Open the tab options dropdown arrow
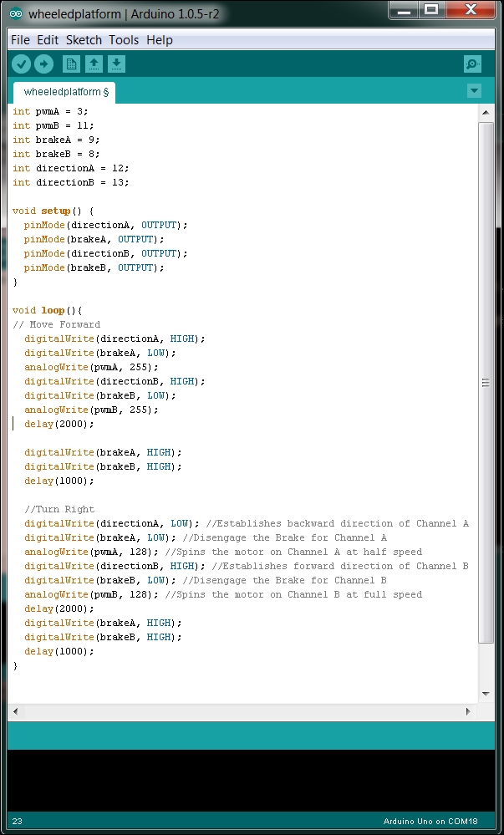The width and height of the screenshot is (504, 835). [474, 91]
